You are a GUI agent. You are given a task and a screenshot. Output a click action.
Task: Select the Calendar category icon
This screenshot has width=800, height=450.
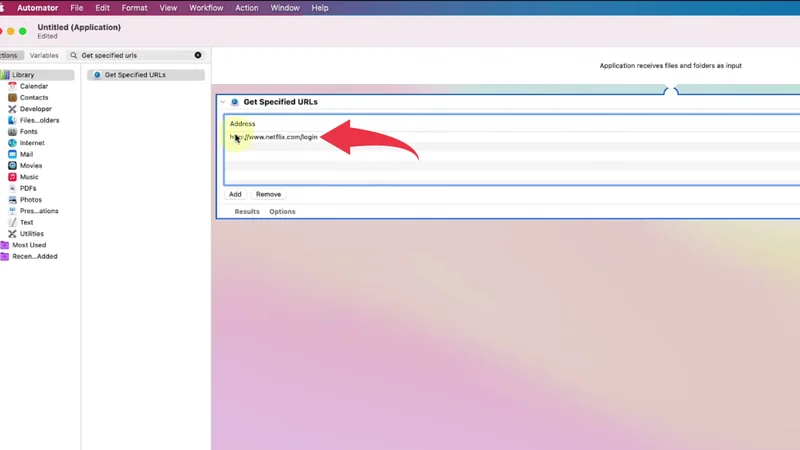[x=13, y=86]
